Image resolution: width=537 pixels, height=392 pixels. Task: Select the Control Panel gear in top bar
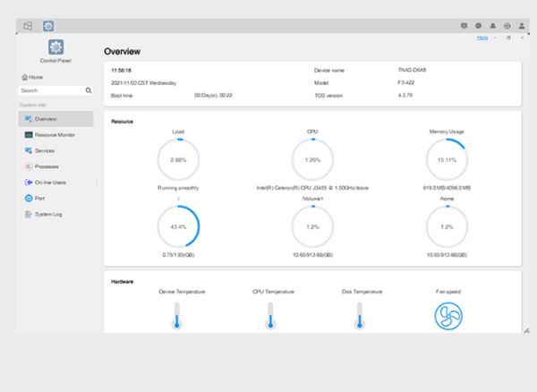coord(48,26)
